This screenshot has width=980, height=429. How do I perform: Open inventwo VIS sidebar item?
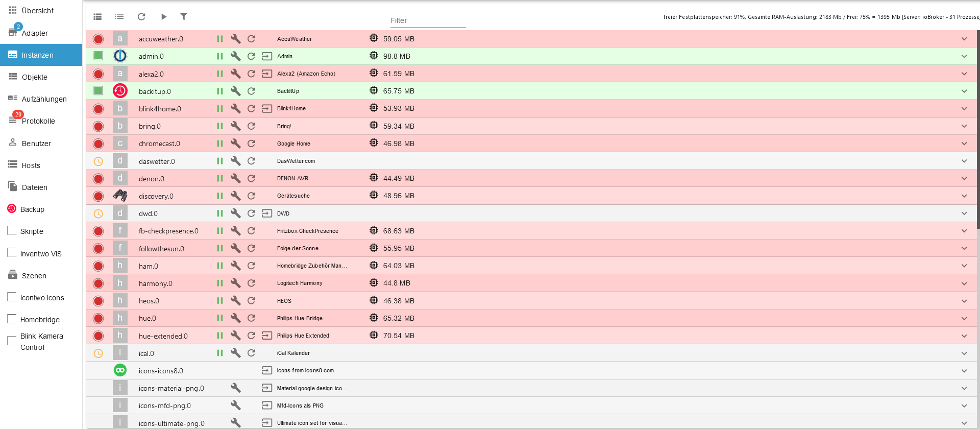click(x=41, y=254)
